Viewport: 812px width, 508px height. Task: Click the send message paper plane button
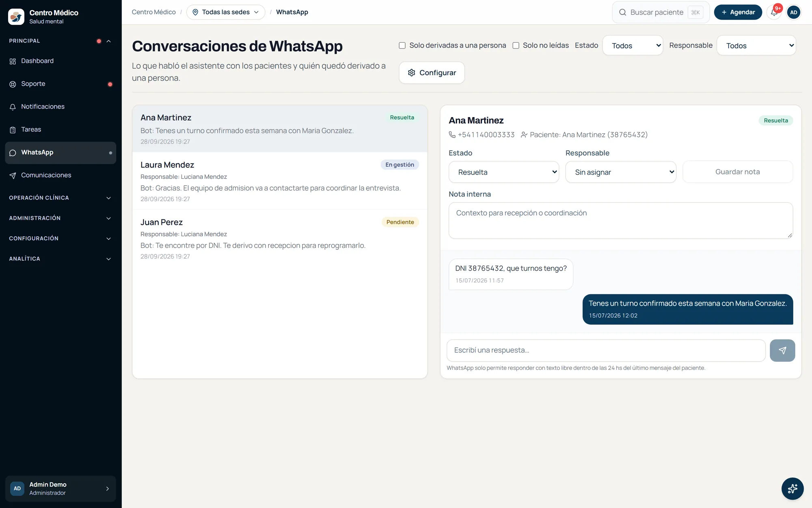pyautogui.click(x=782, y=350)
